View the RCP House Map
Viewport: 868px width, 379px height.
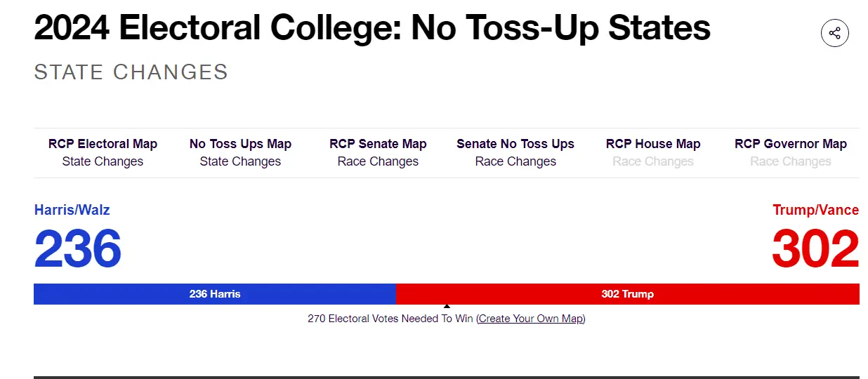point(653,144)
